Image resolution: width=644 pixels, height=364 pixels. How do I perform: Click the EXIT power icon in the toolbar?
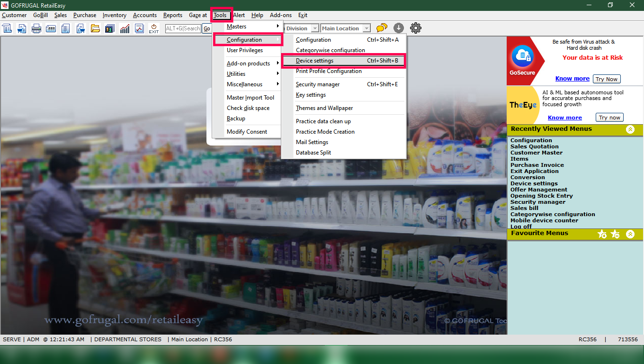click(154, 28)
